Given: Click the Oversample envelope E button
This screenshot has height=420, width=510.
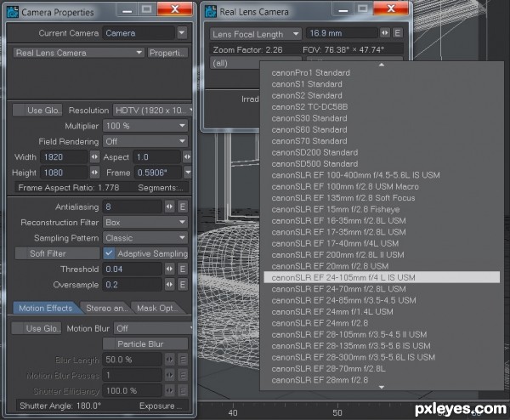Looking at the screenshot, I should pos(183,285).
